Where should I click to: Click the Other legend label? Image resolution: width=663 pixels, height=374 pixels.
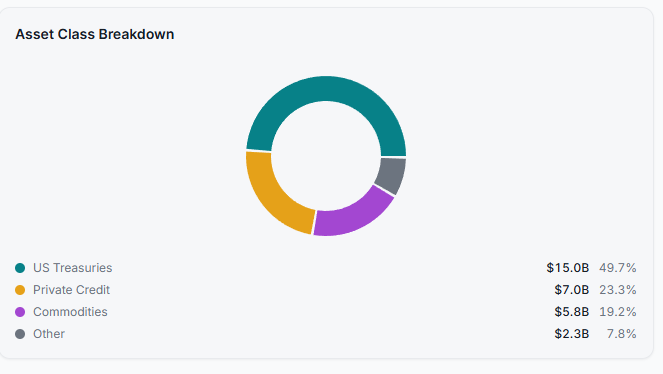click(x=49, y=334)
